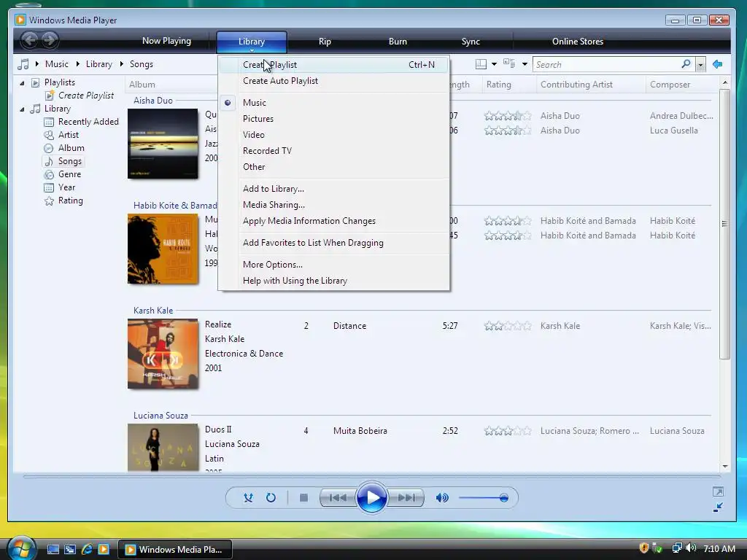Select Other media category
This screenshot has height=560, width=747.
(333, 167)
